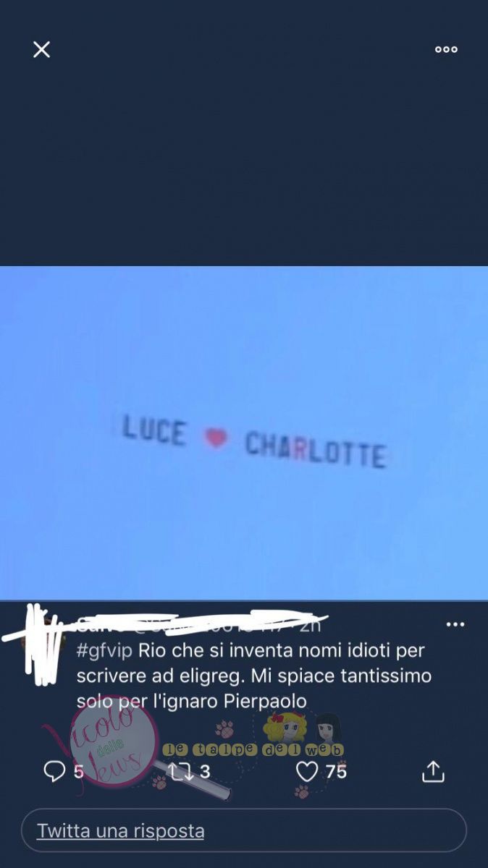
Task: View the 5 replies count
Action: 79,772
